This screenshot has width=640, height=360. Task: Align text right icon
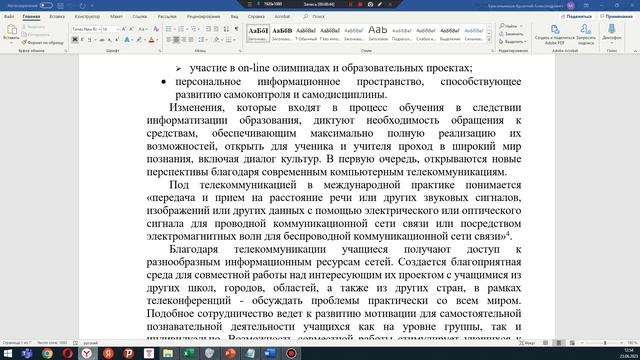[x=184, y=40]
